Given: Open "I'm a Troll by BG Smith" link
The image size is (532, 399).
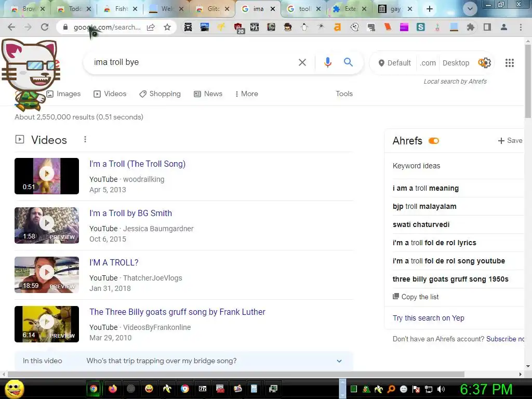Looking at the screenshot, I should [x=130, y=213].
